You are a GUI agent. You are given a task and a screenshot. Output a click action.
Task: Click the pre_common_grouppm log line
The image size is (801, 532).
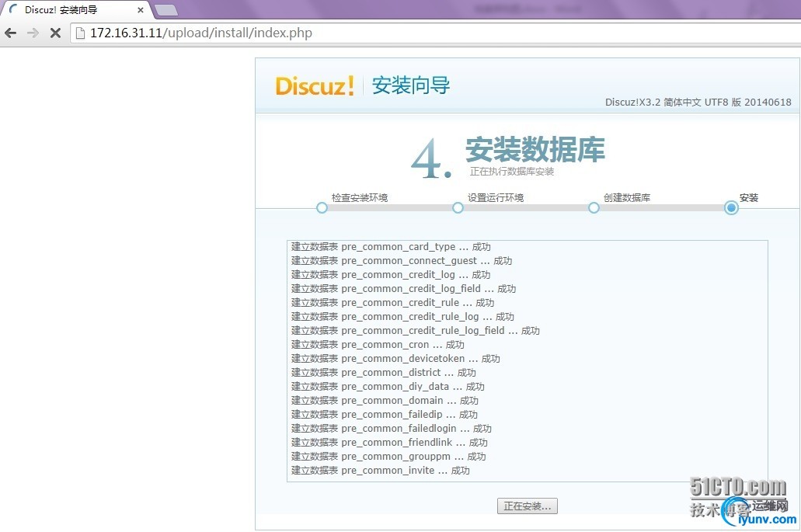[388, 457]
